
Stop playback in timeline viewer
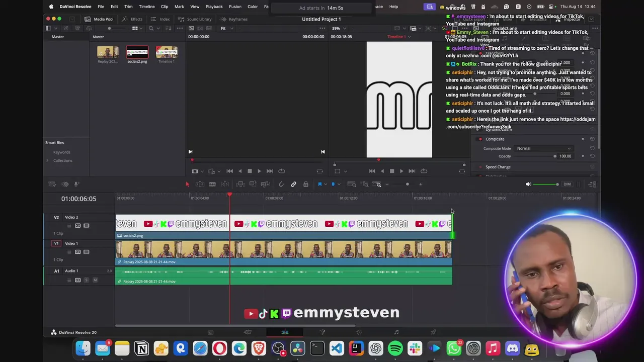pyautogui.click(x=392, y=171)
